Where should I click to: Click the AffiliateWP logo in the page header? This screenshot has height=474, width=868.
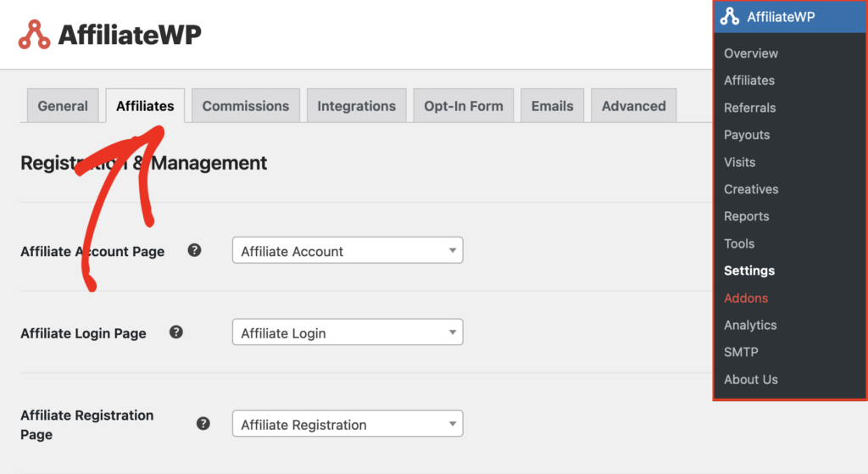click(109, 34)
